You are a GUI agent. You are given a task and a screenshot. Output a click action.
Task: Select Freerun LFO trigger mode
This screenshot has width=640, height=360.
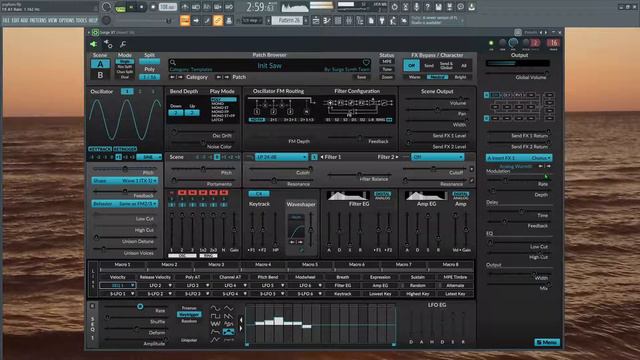click(x=189, y=308)
